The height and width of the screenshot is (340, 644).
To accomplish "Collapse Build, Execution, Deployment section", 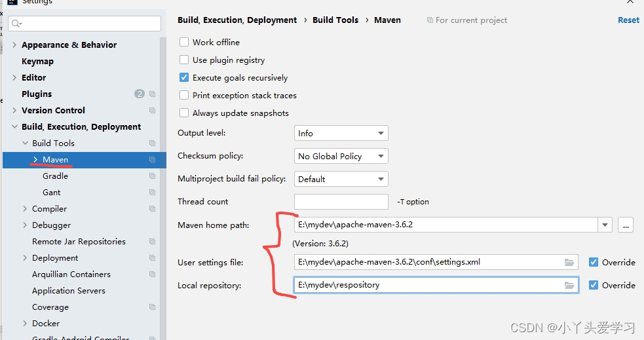I will click(14, 127).
